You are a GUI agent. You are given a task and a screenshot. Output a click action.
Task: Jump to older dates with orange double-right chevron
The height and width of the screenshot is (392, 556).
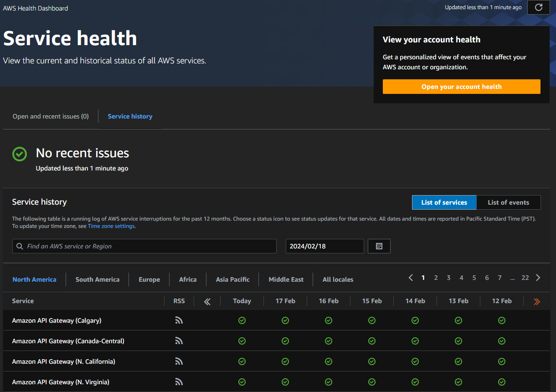point(536,301)
